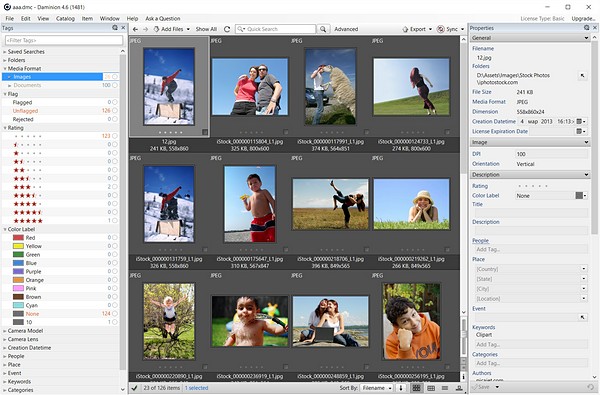Click the checkmark icon in status bar

pyautogui.click(x=134, y=388)
